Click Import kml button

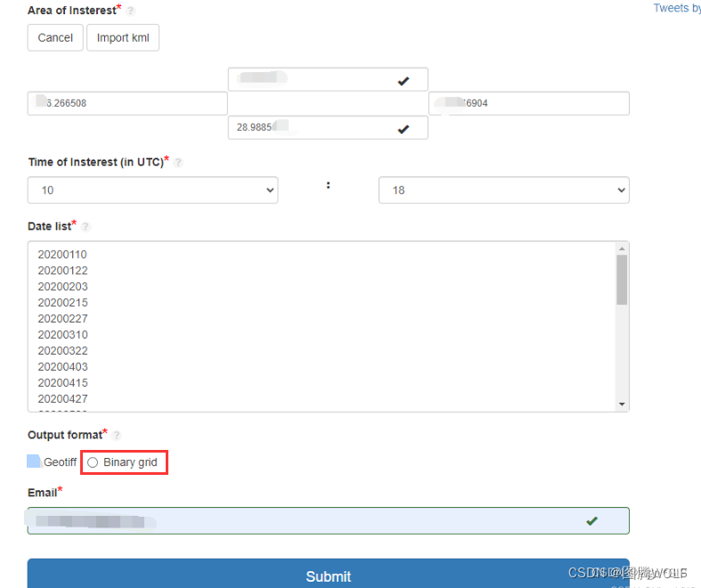pos(123,37)
